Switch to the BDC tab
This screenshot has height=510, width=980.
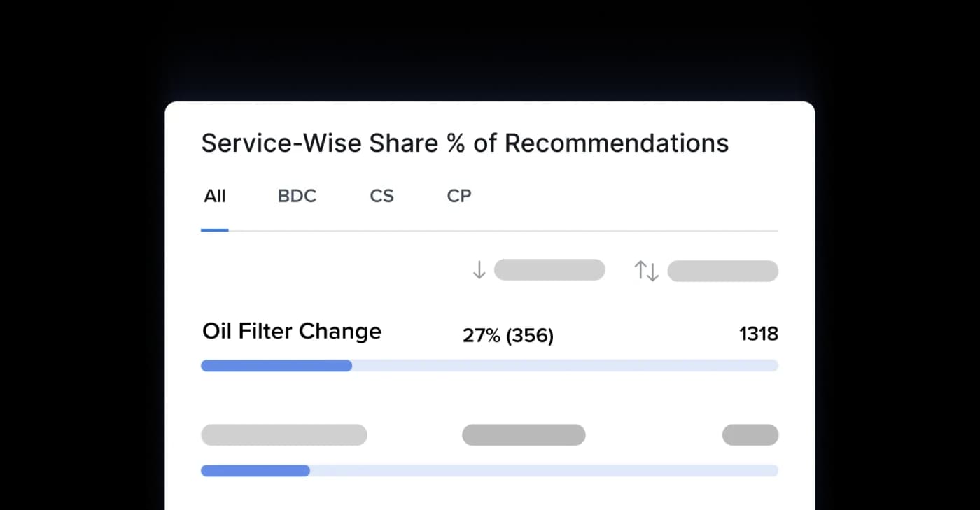(297, 196)
